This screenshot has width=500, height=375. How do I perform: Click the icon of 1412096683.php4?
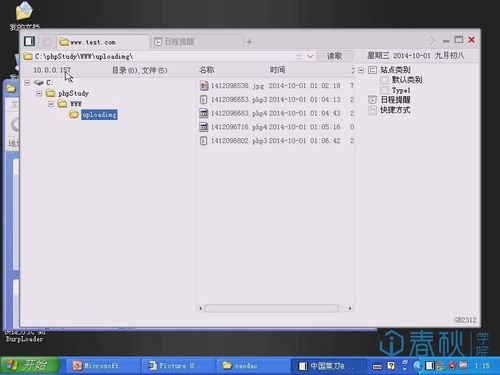point(204,113)
